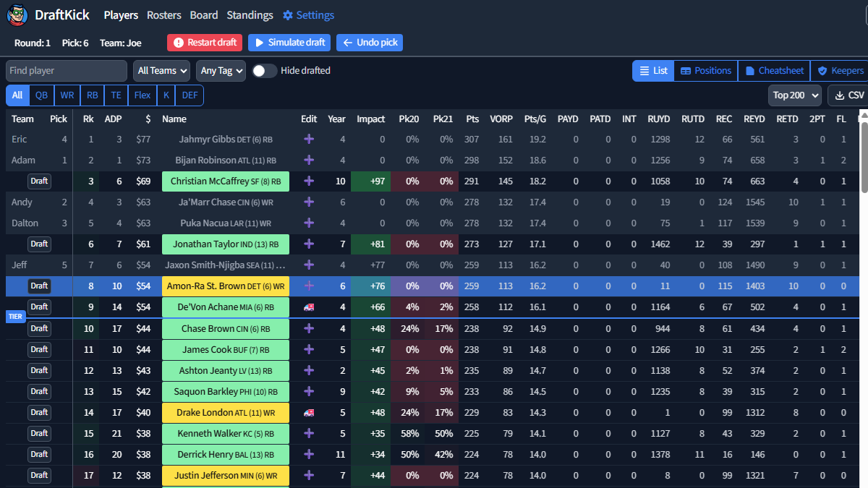Image resolution: width=868 pixels, height=488 pixels.
Task: Click the edit plus icon for Kenneth Walker
Action: (x=309, y=434)
